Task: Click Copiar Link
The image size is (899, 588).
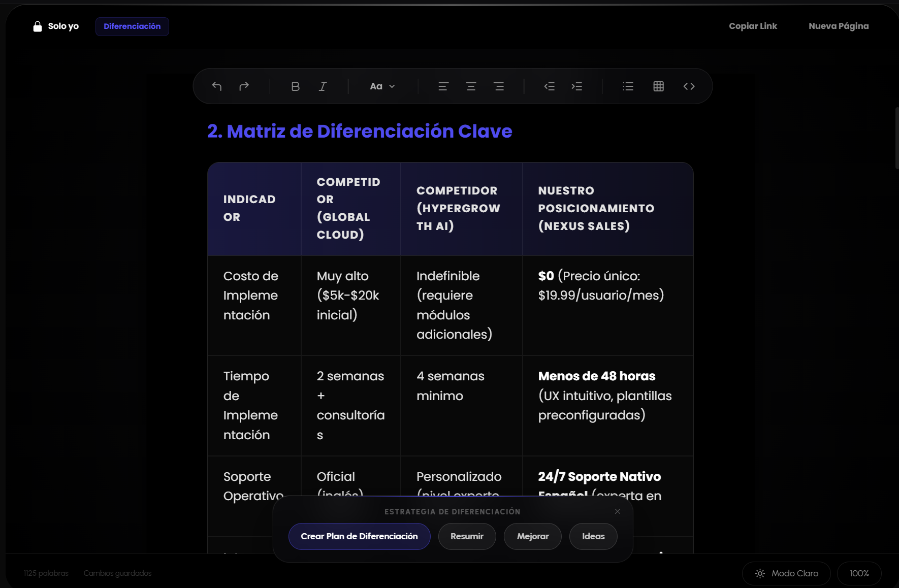Action: (753, 26)
